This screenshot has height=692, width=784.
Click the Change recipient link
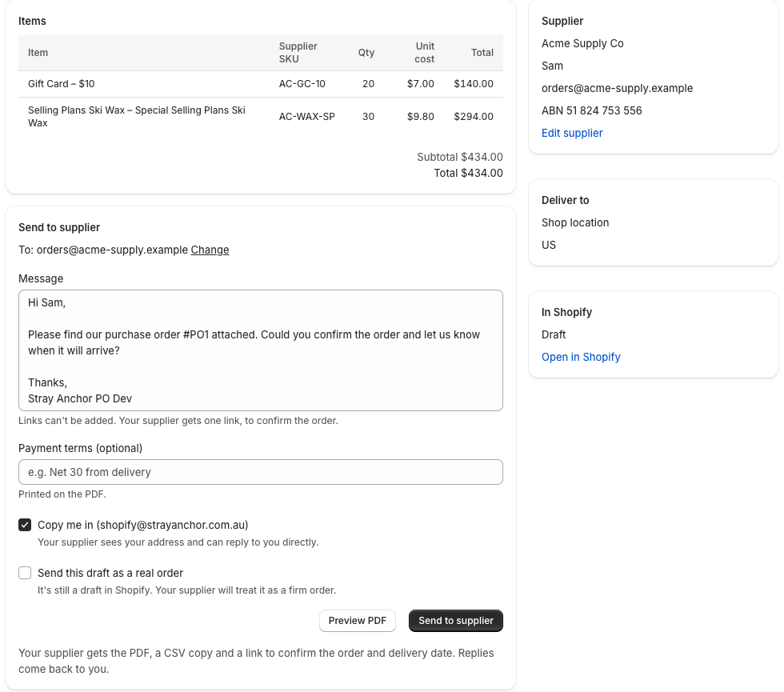(210, 250)
